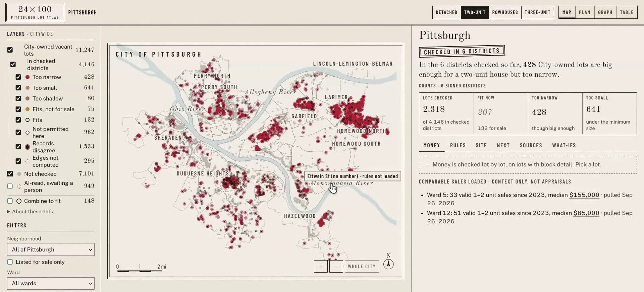Screen dimensions: 644x292
Task: Select the Three-unit housing type
Action: (x=537, y=12)
